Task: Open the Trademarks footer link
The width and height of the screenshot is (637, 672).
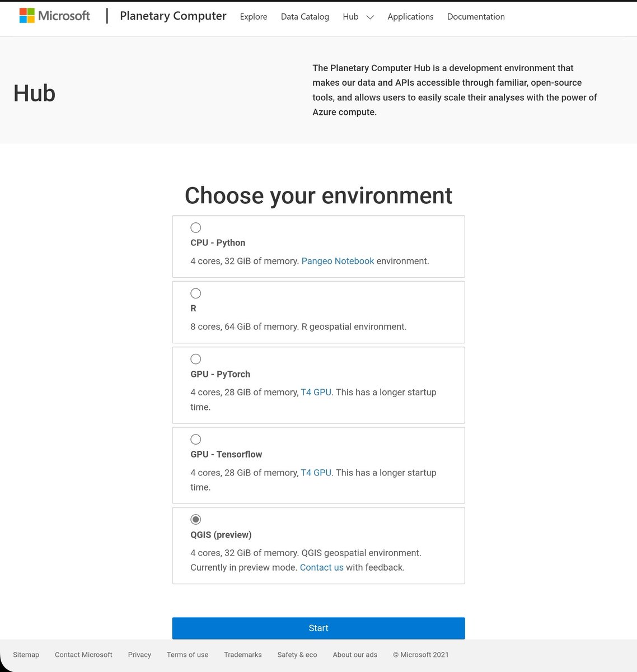Action: click(243, 655)
